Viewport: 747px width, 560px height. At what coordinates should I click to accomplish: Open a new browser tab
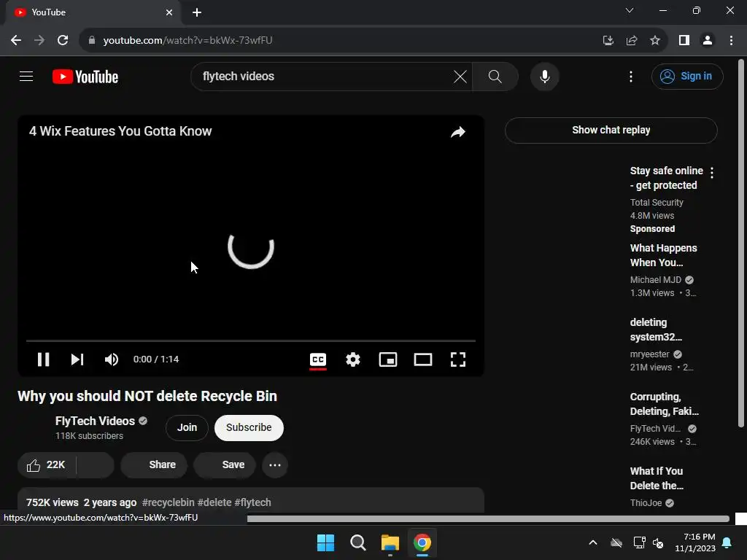[x=197, y=12]
